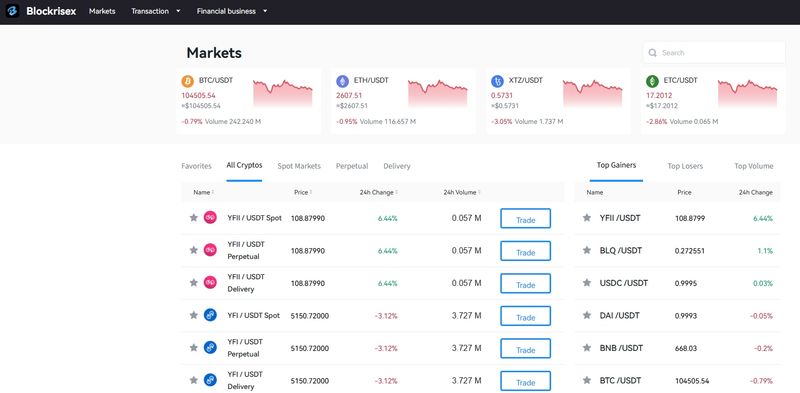
Task: Trade the YFII / USDT Delivery pair
Action: pos(526,283)
